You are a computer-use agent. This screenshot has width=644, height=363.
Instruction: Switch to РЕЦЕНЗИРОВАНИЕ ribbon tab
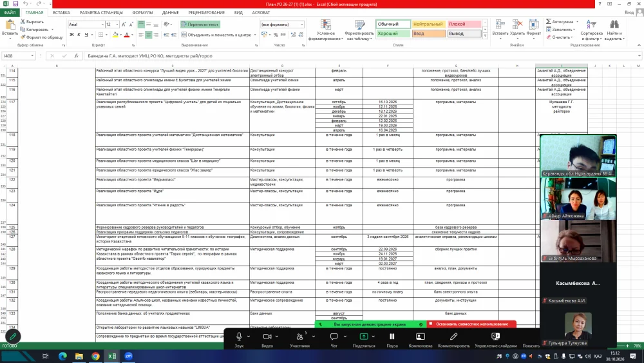207,12
